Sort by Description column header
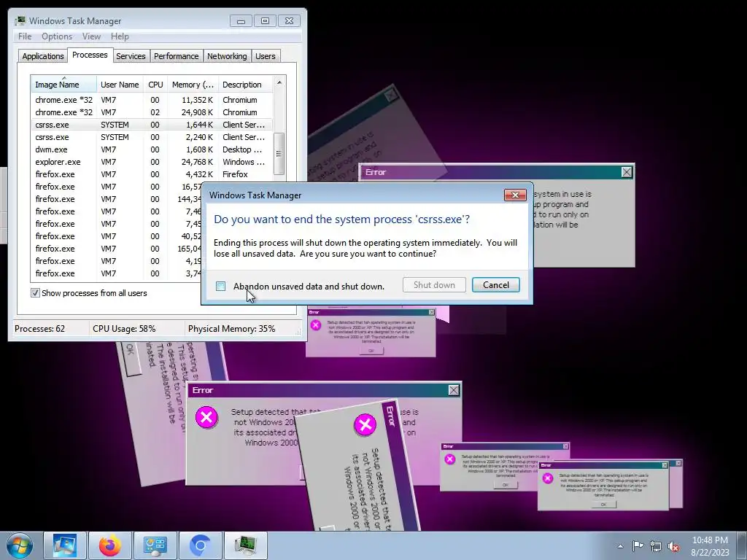The height and width of the screenshot is (560, 747). [245, 85]
